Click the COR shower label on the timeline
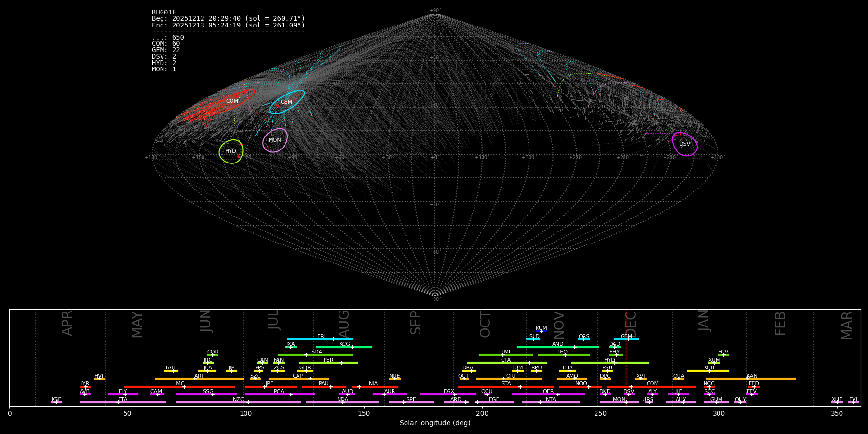Screen dimensions: 868x434 pos(213,352)
